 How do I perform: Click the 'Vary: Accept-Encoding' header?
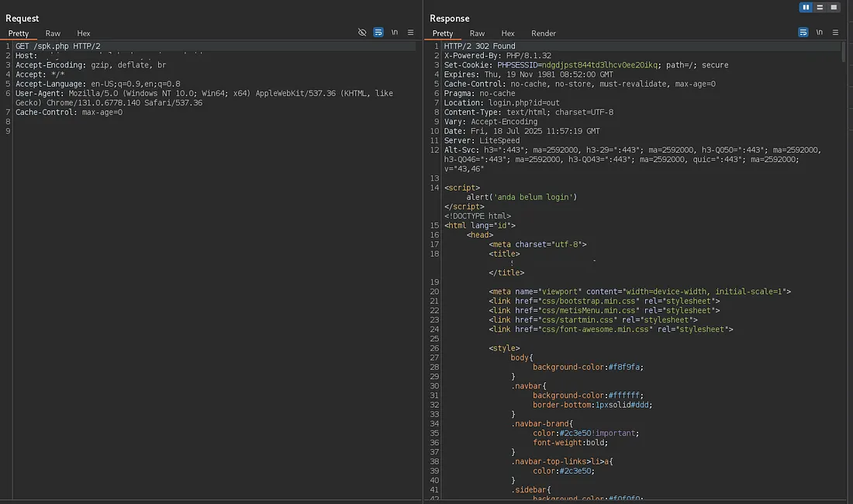pos(491,121)
